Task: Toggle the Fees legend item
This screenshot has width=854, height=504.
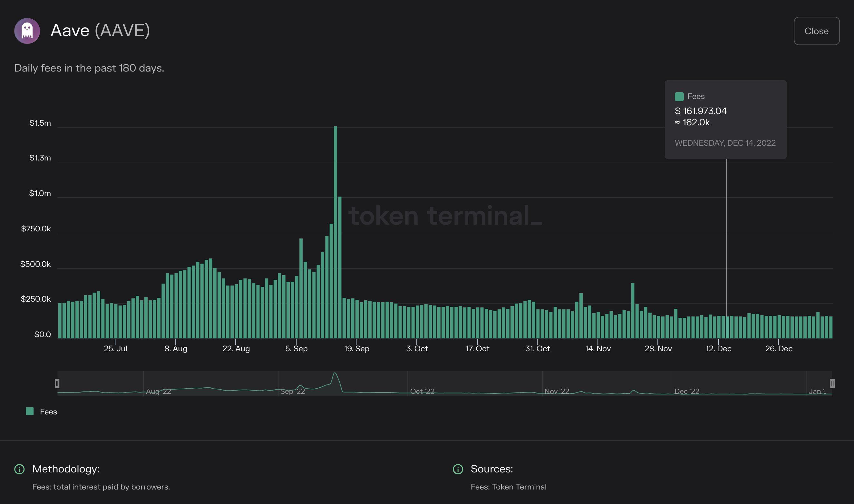Action: coord(48,412)
